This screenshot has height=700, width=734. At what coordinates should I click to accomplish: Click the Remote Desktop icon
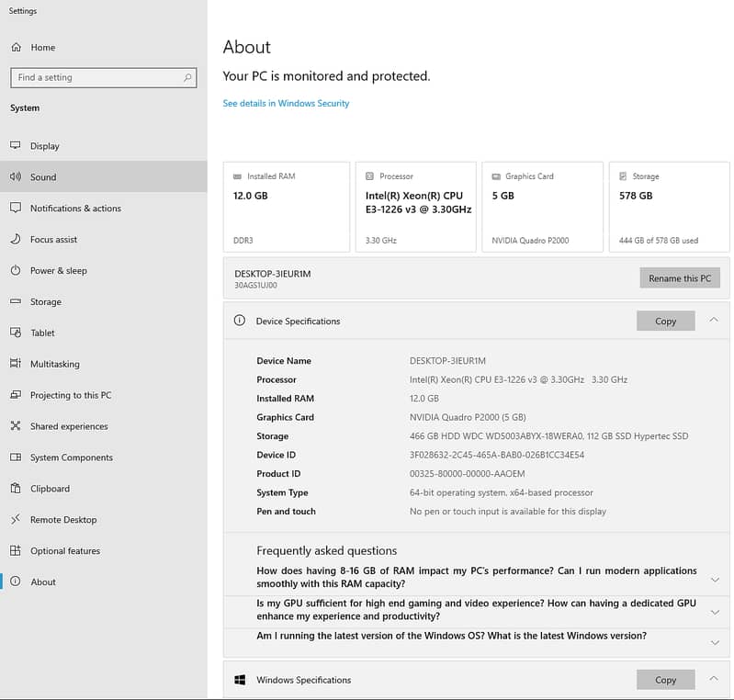pyautogui.click(x=16, y=519)
